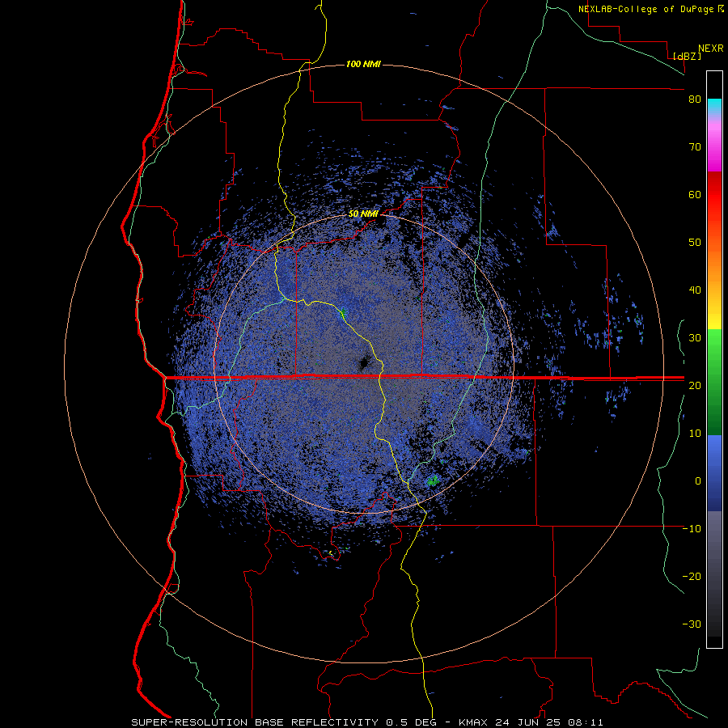This screenshot has height=728, width=728.
Task: Pick the green segment of the color bar
Action: (714, 382)
